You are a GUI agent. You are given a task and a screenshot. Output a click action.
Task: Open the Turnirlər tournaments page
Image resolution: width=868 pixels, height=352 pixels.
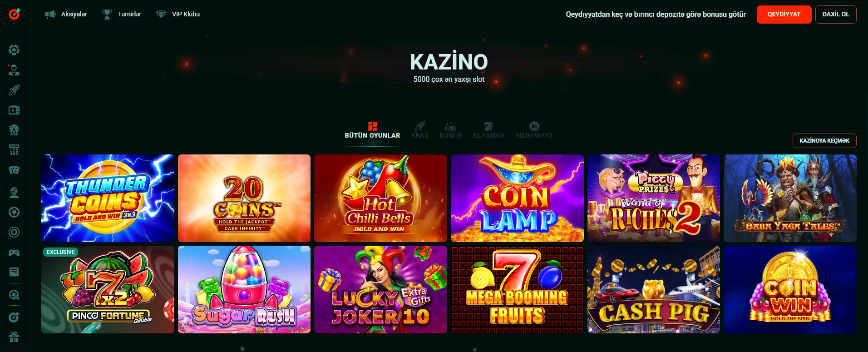(x=122, y=15)
